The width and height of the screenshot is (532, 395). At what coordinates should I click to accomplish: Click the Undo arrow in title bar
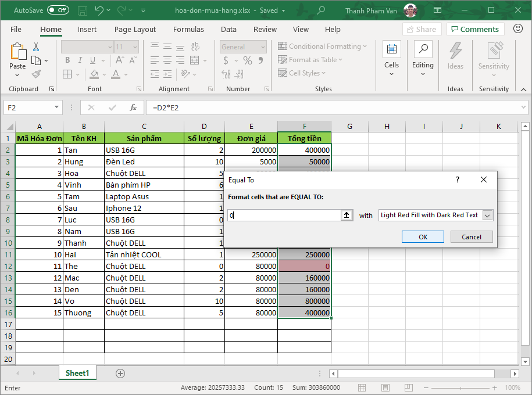click(x=99, y=10)
